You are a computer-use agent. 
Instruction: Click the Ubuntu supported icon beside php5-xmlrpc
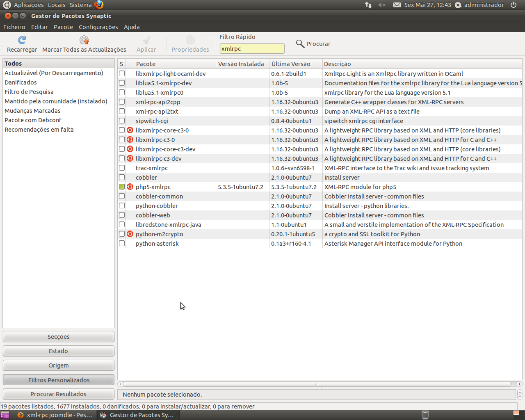point(130,187)
